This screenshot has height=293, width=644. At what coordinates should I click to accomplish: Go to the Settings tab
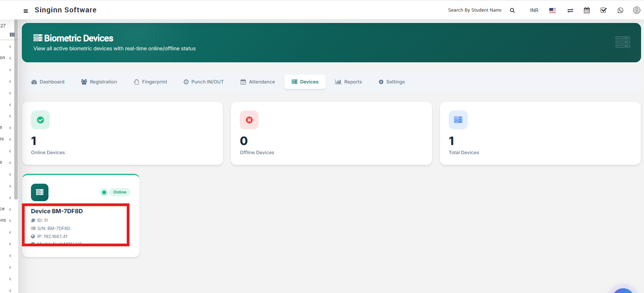[392, 82]
